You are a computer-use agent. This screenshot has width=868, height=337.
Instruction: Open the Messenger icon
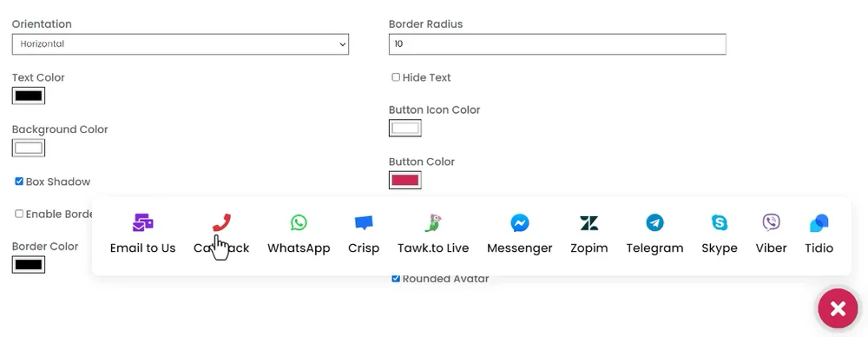click(x=519, y=223)
